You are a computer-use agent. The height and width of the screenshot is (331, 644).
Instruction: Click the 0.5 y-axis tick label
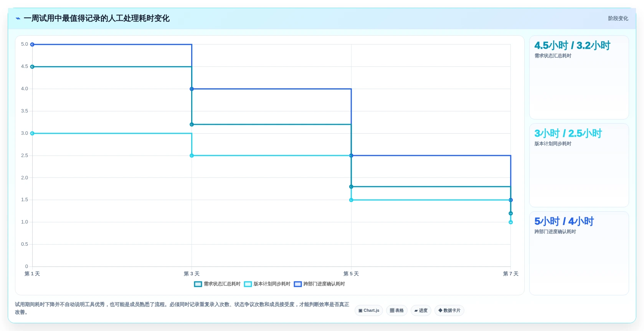(25, 244)
